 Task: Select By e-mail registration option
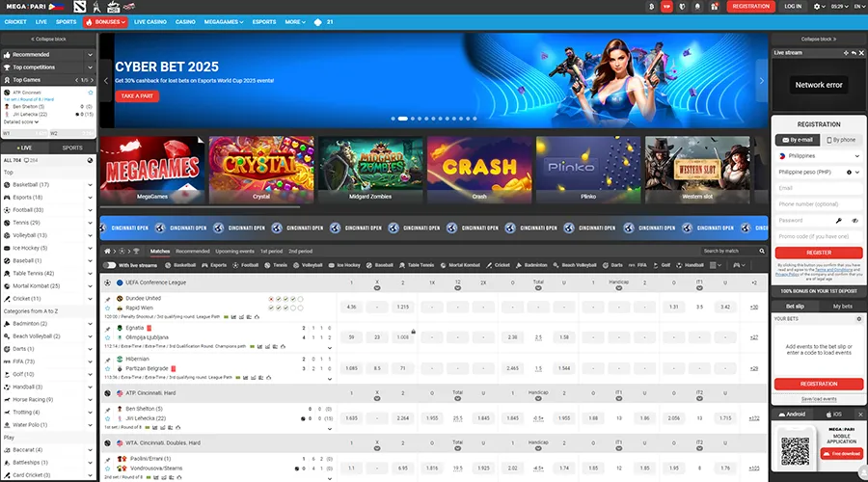(x=798, y=140)
